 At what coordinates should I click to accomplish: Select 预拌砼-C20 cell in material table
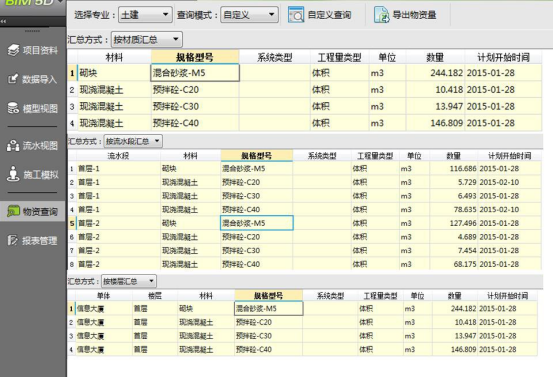tap(195, 90)
